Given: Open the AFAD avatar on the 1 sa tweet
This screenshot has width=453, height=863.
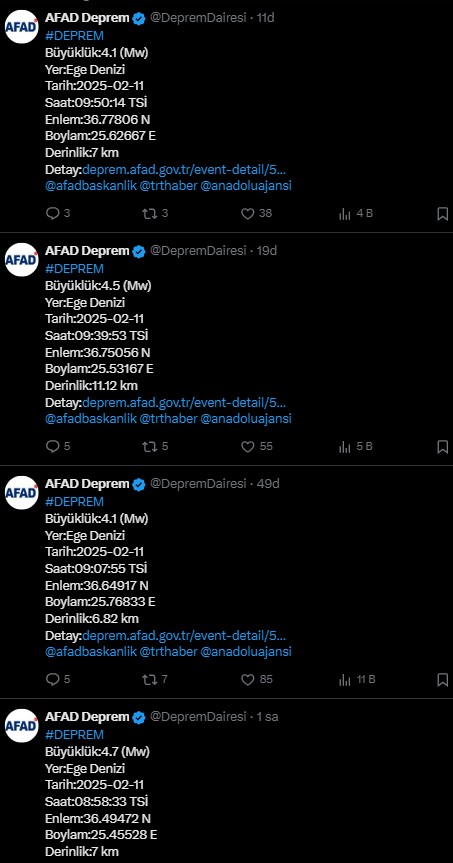Looking at the screenshot, I should (21, 725).
